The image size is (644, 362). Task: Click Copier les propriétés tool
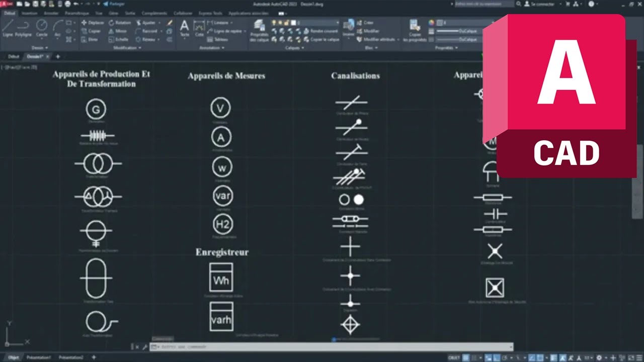pyautogui.click(x=415, y=30)
